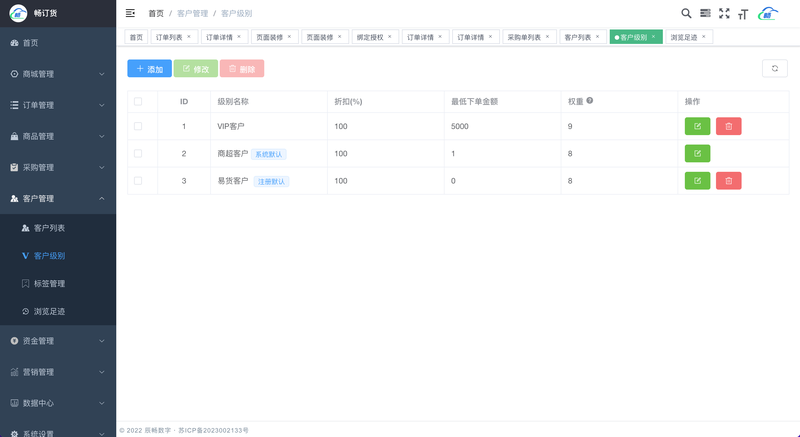Close the 浏览足迹 tab
The height and width of the screenshot is (437, 800).
[704, 37]
